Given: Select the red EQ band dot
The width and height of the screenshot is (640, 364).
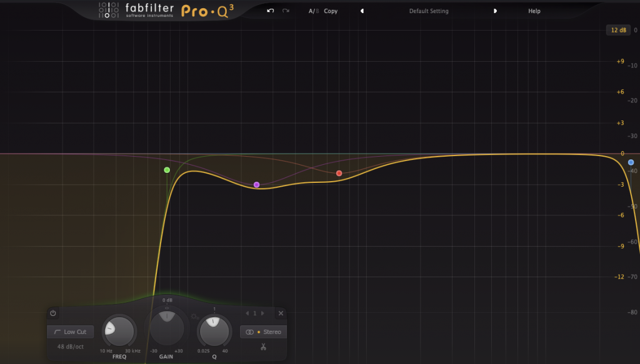Looking at the screenshot, I should pos(339,173).
